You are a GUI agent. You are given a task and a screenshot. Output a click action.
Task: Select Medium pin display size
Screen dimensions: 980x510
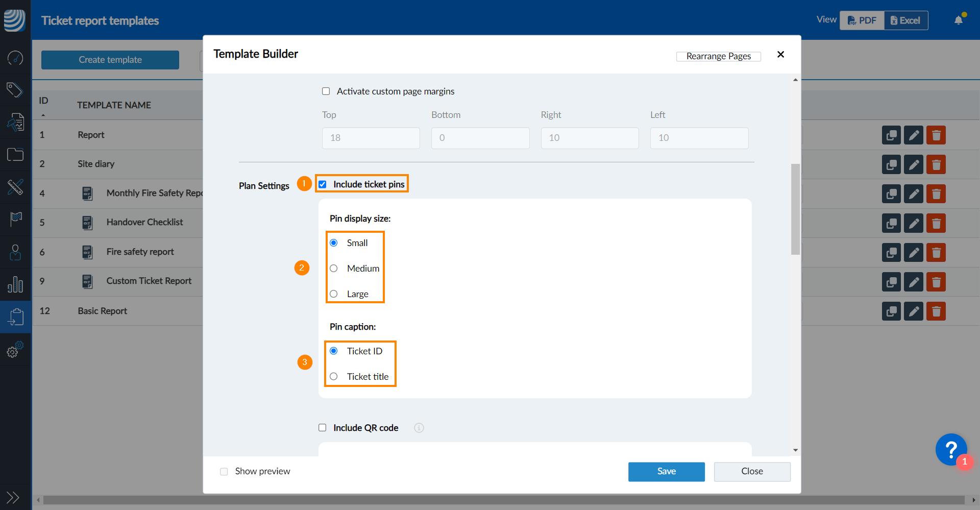[x=334, y=269]
